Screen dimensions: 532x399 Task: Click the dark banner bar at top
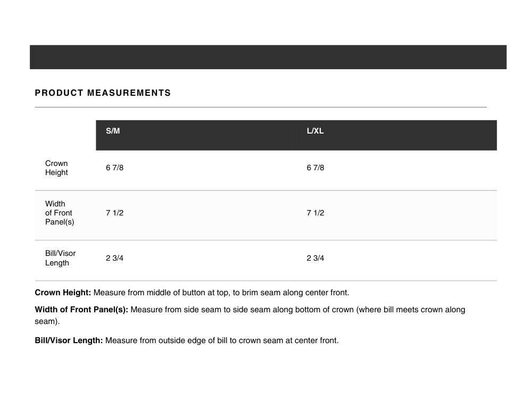(x=268, y=57)
